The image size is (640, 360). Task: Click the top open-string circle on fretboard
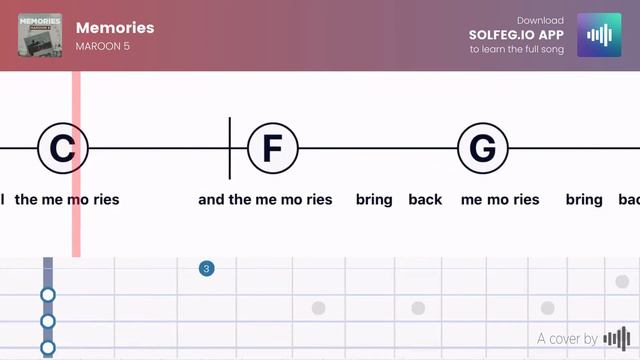pos(48,295)
